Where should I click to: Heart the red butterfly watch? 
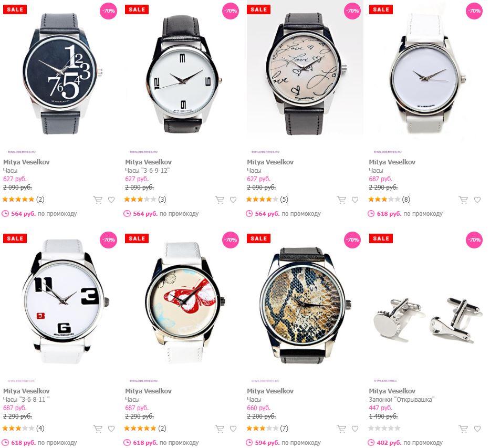pyautogui.click(x=233, y=429)
